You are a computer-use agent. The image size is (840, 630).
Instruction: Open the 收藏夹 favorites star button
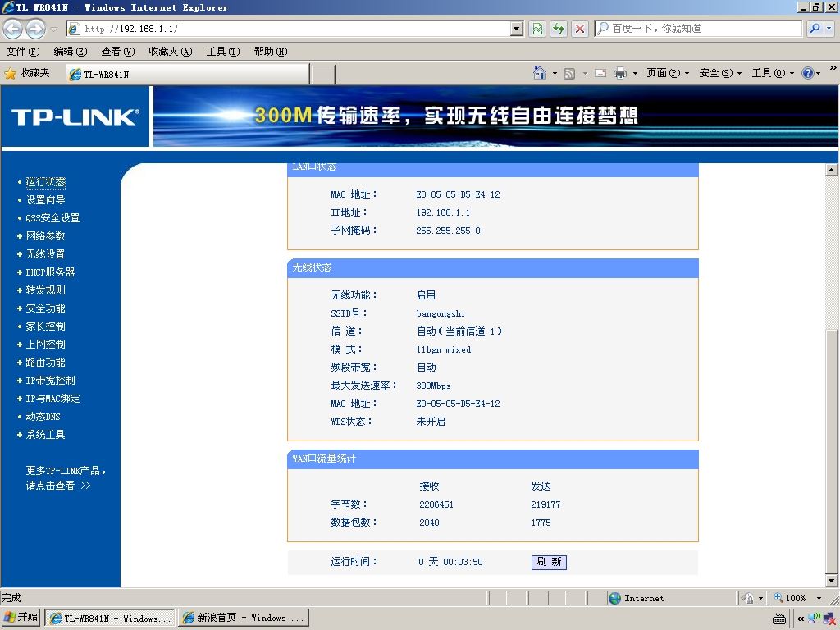(x=27, y=73)
